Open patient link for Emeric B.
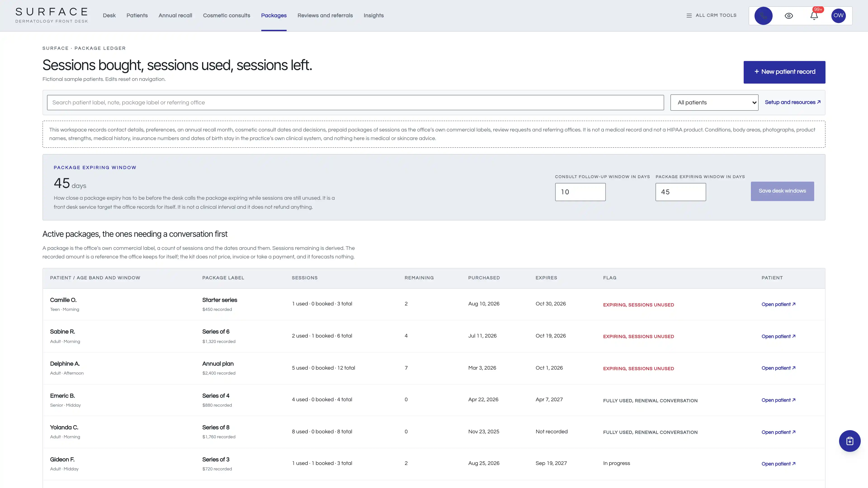The width and height of the screenshot is (868, 488). 778,400
